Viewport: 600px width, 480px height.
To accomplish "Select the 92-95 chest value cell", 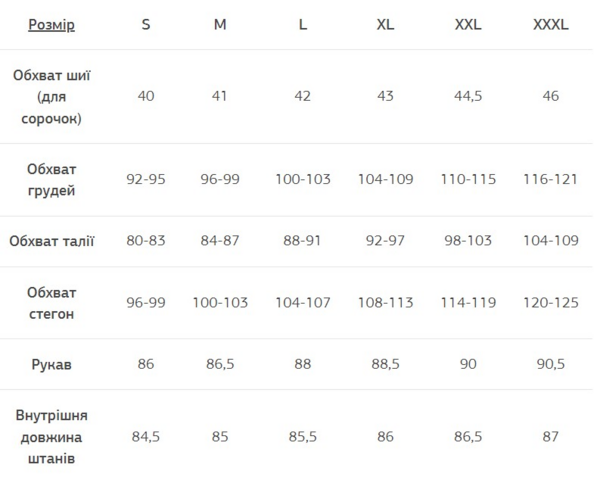I will 146,180.
